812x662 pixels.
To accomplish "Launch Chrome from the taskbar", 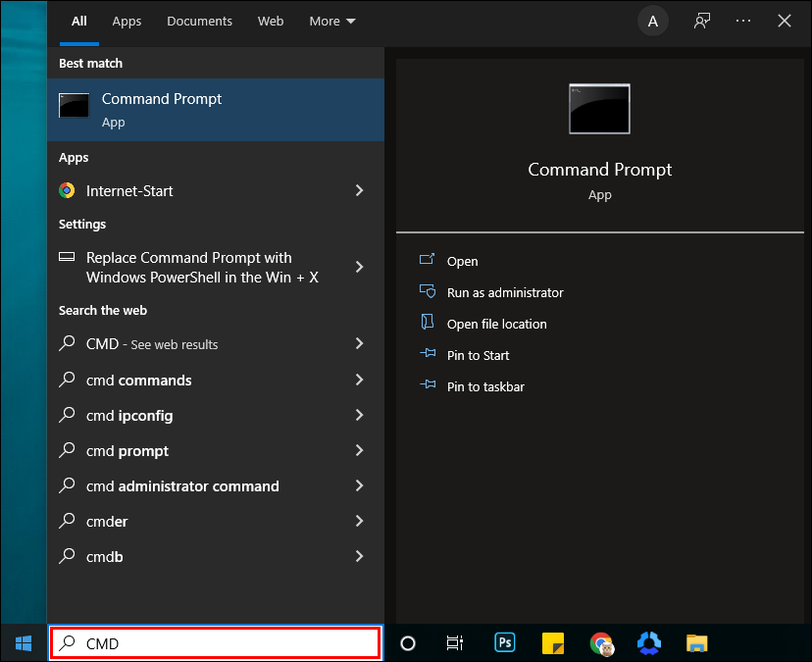I will click(x=601, y=643).
